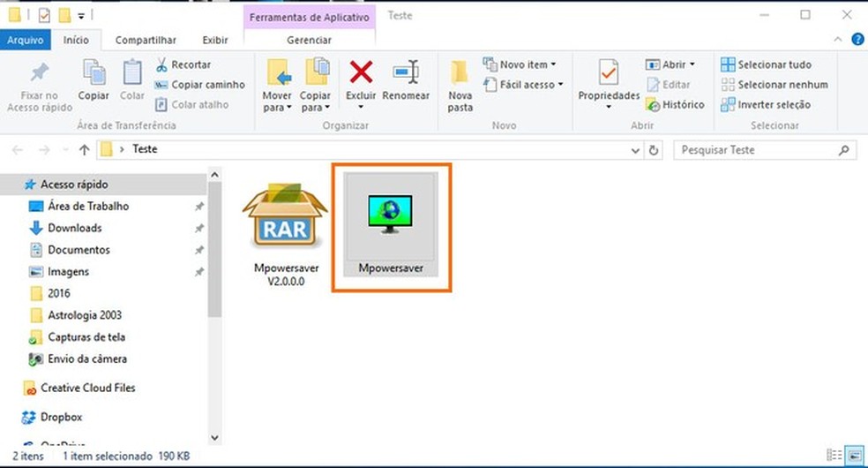Collapse the ribbon with chevron
This screenshot has height=468, width=868.
(838, 40)
